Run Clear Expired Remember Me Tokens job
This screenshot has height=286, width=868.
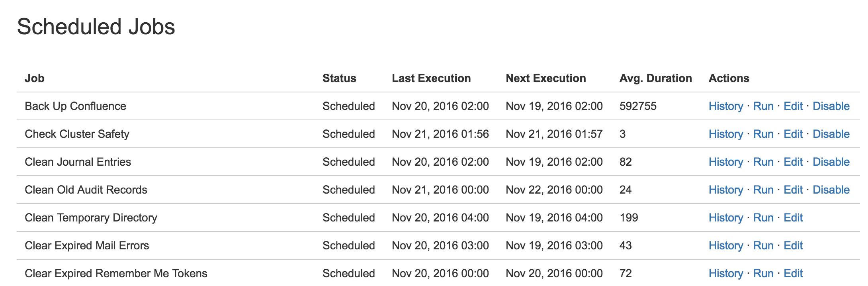(x=763, y=273)
